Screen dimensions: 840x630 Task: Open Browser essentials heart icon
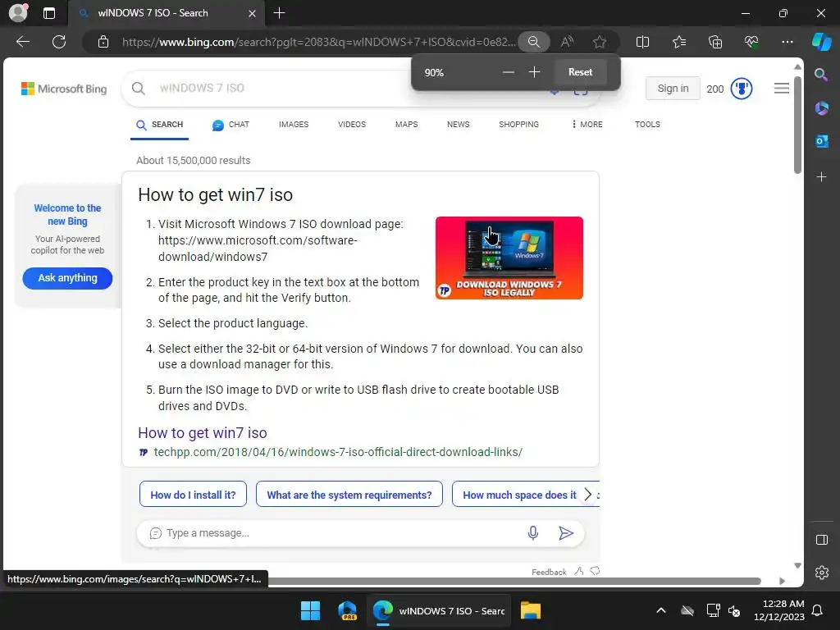click(x=751, y=42)
